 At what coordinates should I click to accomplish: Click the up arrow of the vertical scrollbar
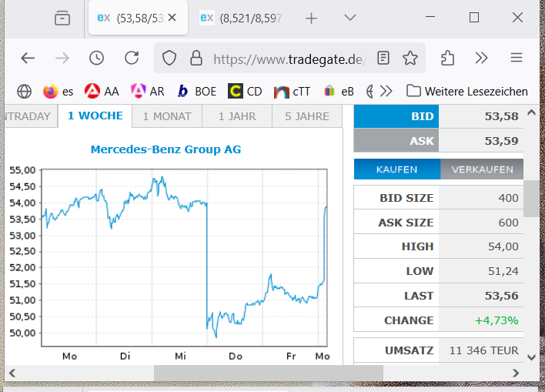(x=531, y=112)
